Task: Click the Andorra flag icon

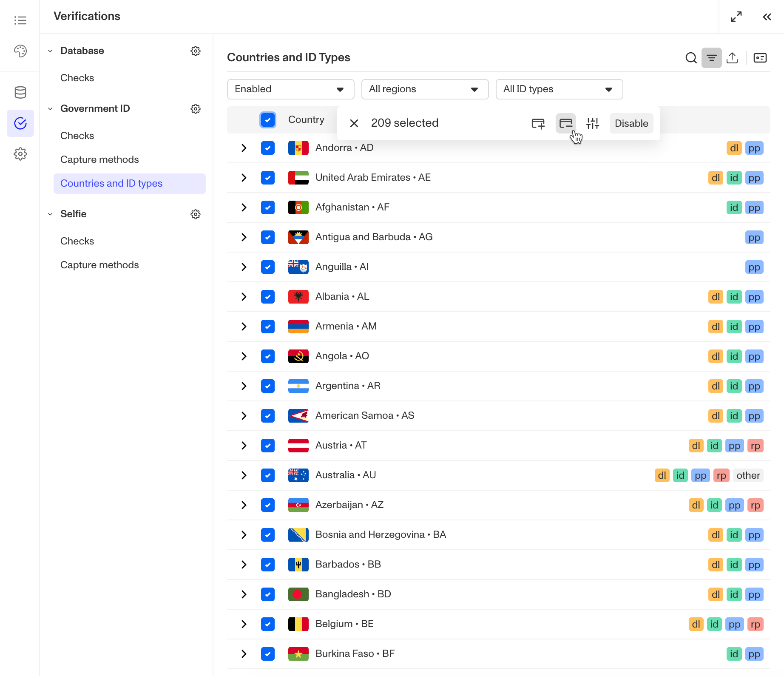Action: tap(298, 148)
